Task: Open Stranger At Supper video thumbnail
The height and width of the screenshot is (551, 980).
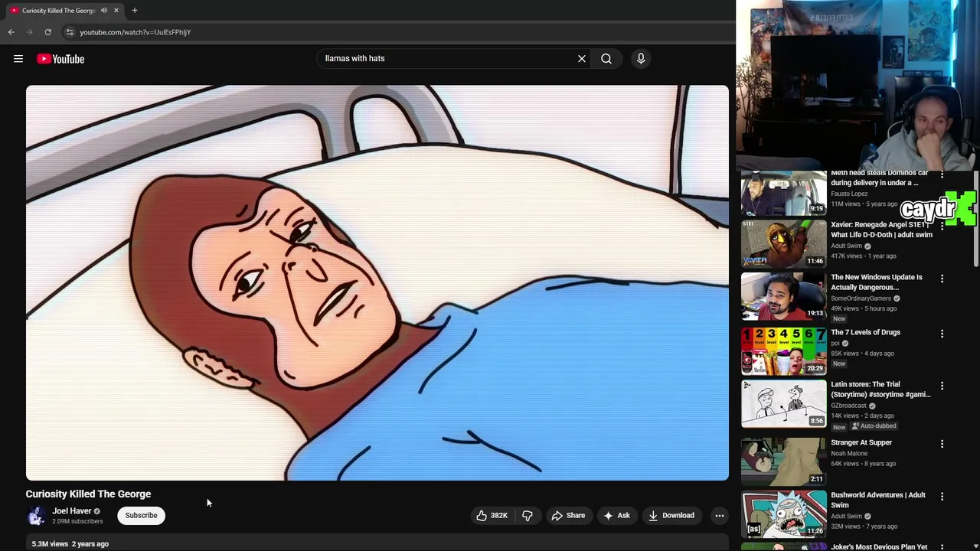Action: [783, 461]
